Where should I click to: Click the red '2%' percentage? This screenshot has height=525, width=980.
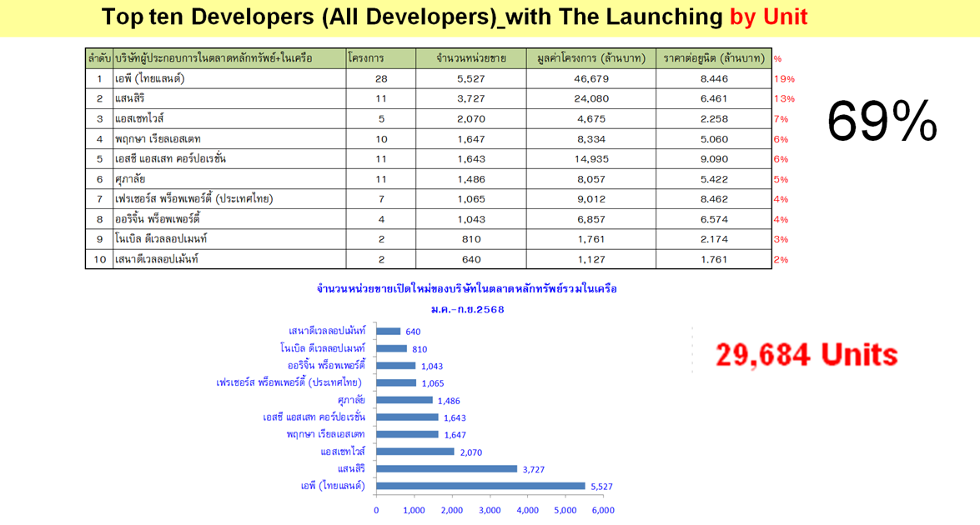[781, 260]
